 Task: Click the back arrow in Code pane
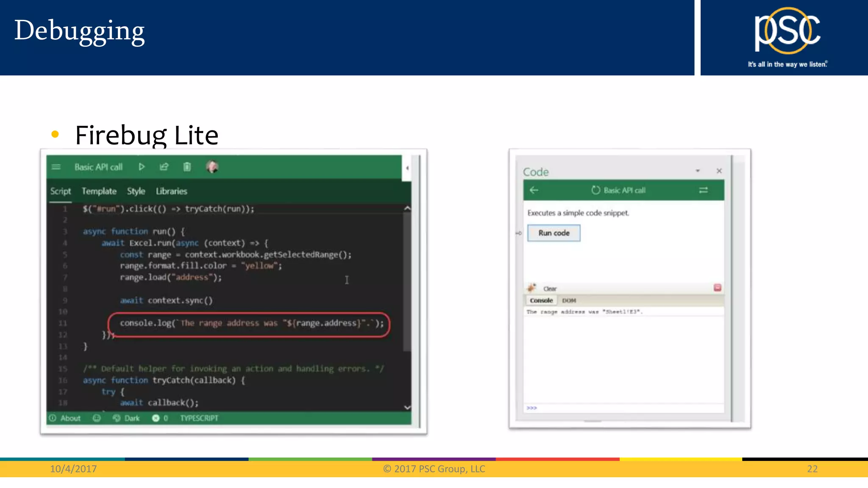pos(534,190)
